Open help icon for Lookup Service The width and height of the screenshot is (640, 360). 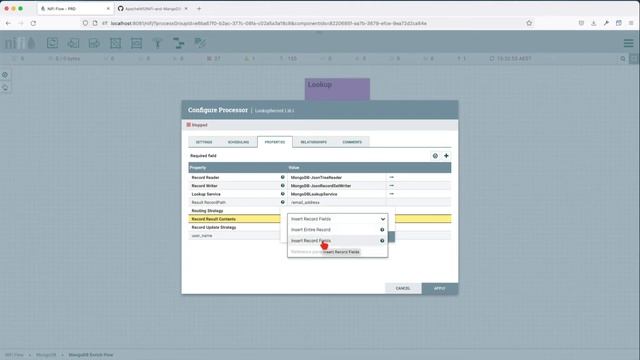[282, 194]
